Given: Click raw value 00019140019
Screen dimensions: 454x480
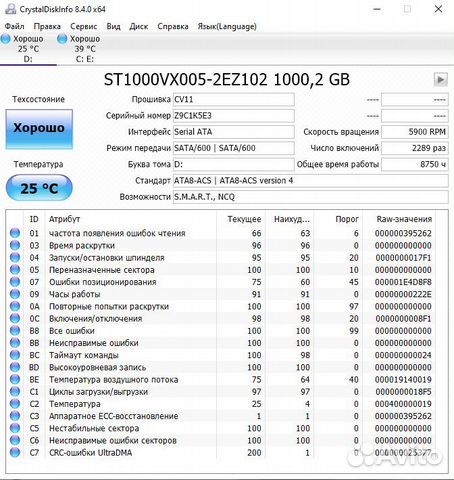Looking at the screenshot, I should click(x=403, y=379).
